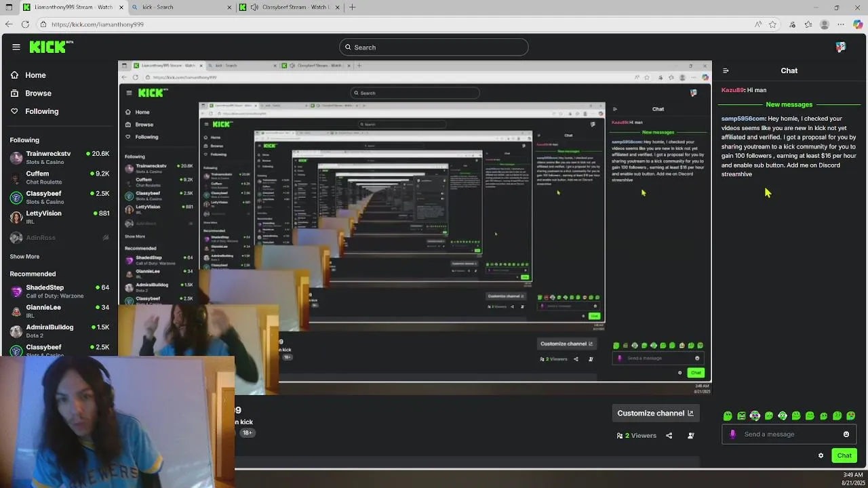This screenshot has height=488, width=868.
Task: Reload the page with the refresh icon
Action: [x=25, y=24]
